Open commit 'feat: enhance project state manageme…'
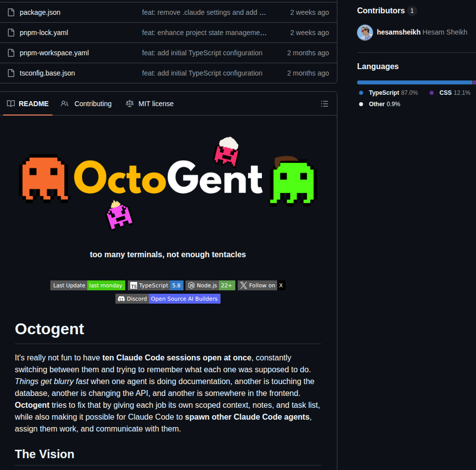This screenshot has height=470, width=476. tap(204, 33)
